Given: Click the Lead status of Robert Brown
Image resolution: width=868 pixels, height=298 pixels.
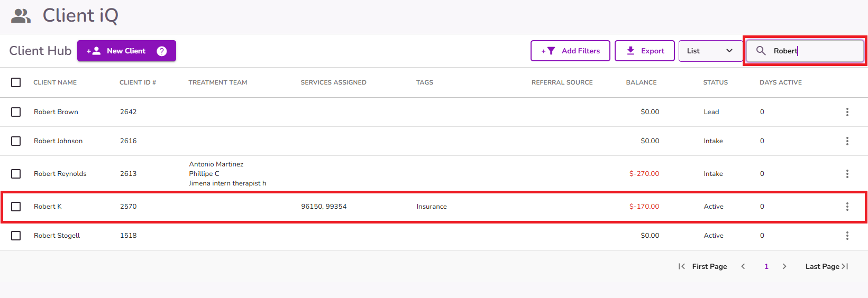Looking at the screenshot, I should (711, 112).
